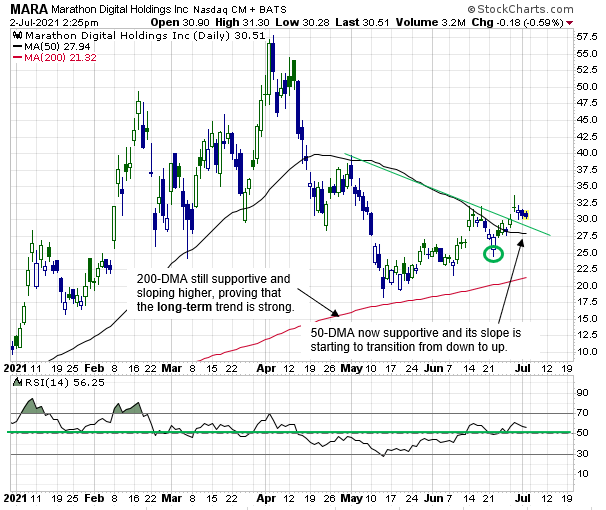Click the 52.5 price axis label

(587, 70)
